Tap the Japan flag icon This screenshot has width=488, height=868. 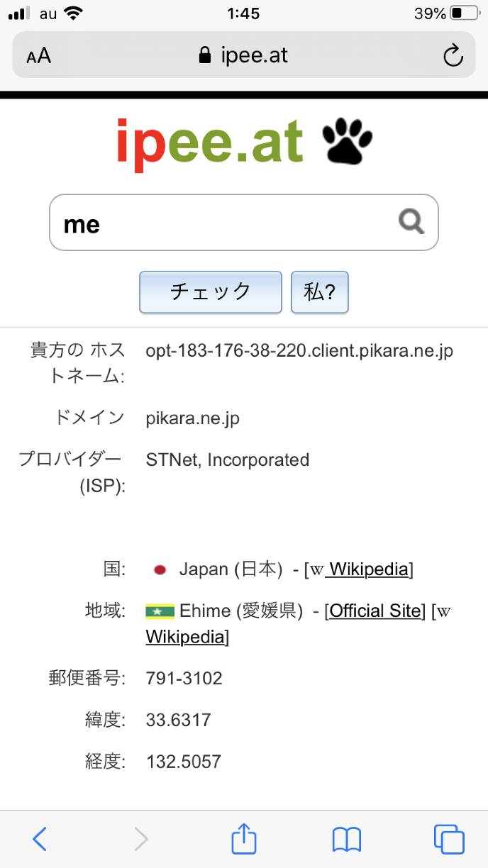(x=160, y=569)
